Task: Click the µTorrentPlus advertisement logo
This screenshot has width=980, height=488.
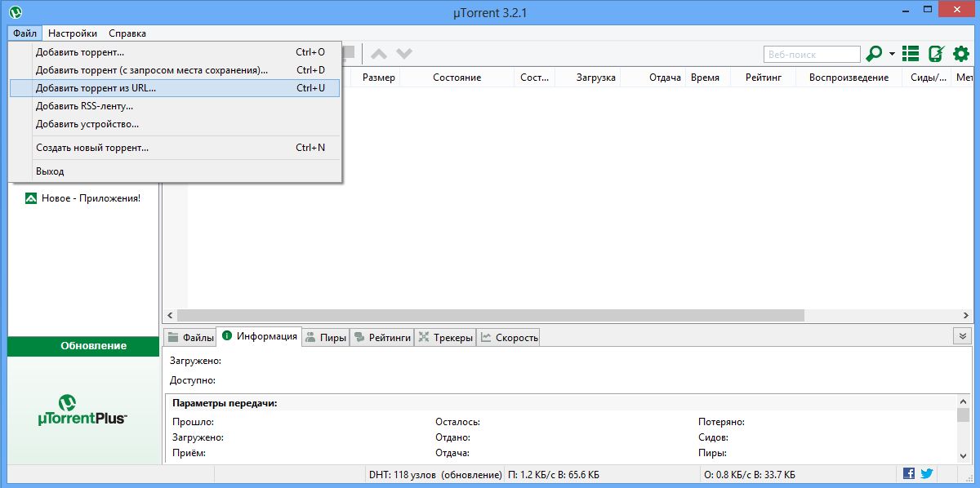Action: click(x=83, y=409)
